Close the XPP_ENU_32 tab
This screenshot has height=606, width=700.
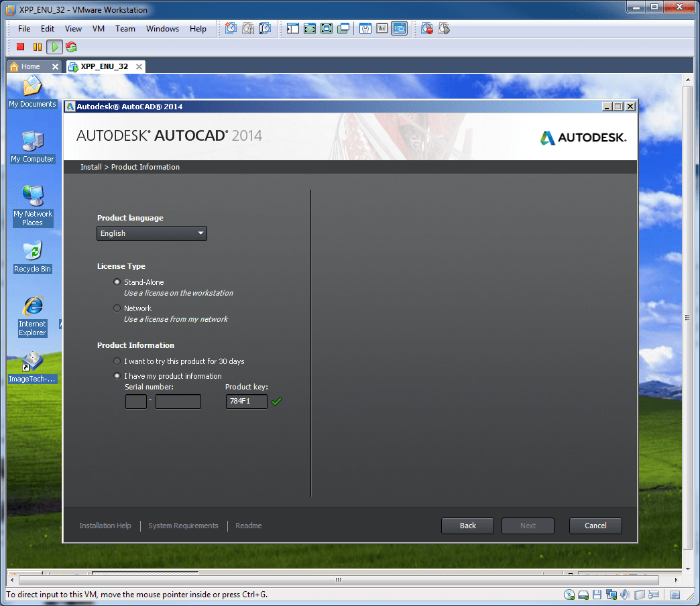pos(139,66)
